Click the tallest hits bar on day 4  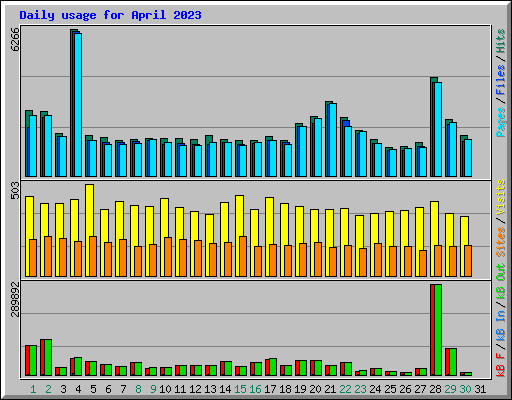pyautogui.click(x=76, y=103)
